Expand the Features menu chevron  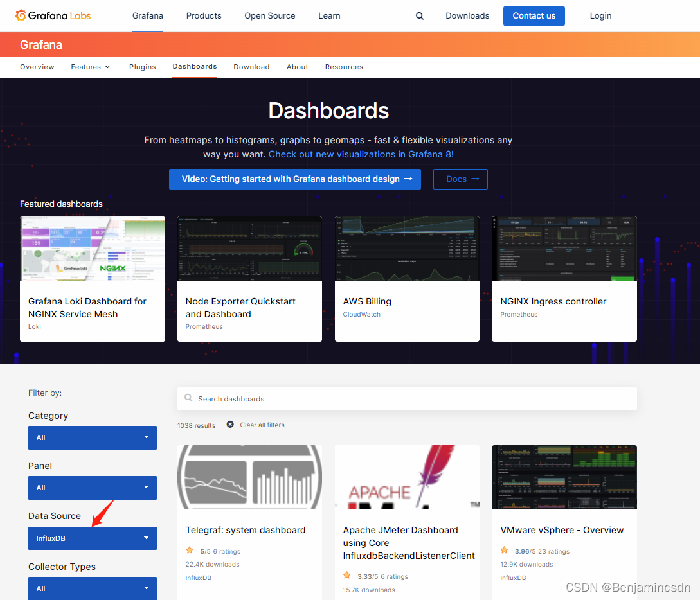(x=107, y=67)
